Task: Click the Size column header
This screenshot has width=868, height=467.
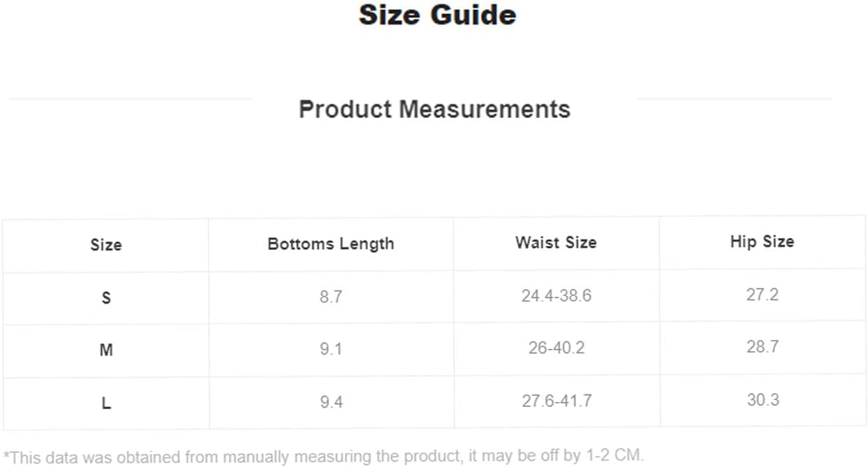Action: click(106, 245)
